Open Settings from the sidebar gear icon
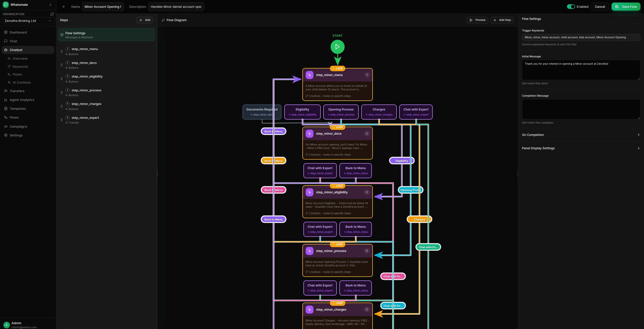This screenshot has width=644, height=329. click(x=6, y=135)
